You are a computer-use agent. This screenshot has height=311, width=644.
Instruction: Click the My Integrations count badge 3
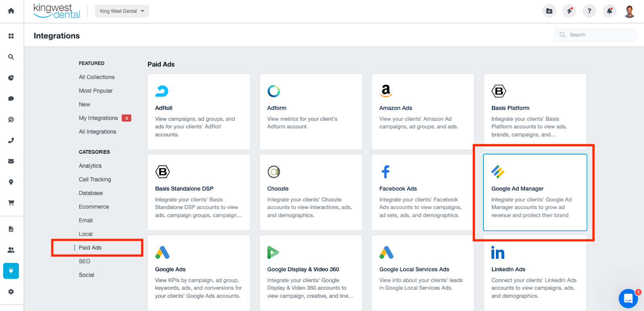click(126, 118)
